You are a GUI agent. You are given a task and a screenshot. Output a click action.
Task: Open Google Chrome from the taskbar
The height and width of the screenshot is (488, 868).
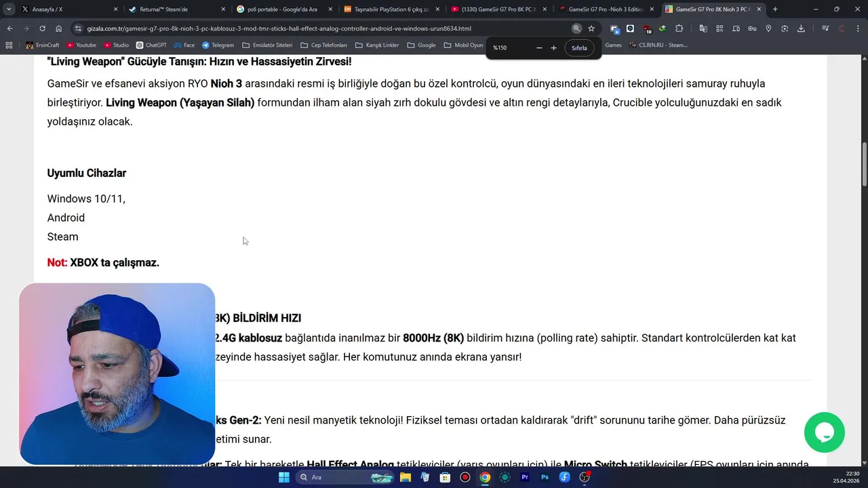[x=485, y=477]
